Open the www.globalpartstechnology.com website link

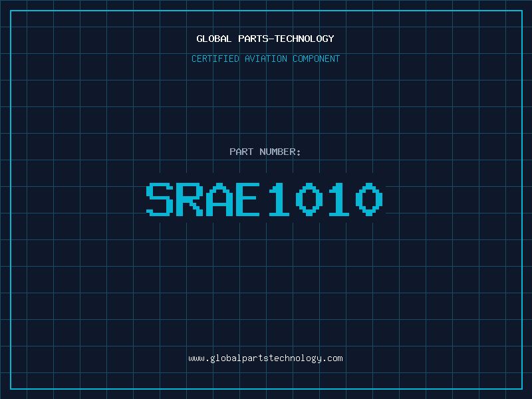tap(265, 358)
